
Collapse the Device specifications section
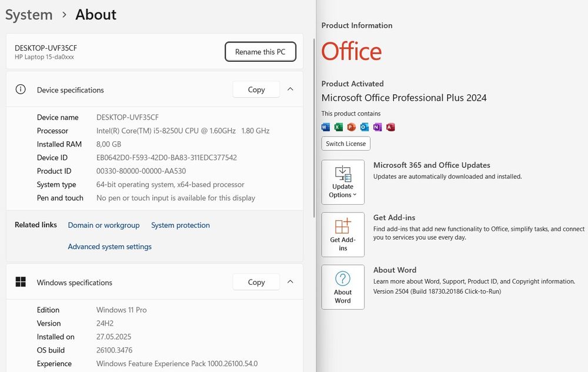pos(290,89)
